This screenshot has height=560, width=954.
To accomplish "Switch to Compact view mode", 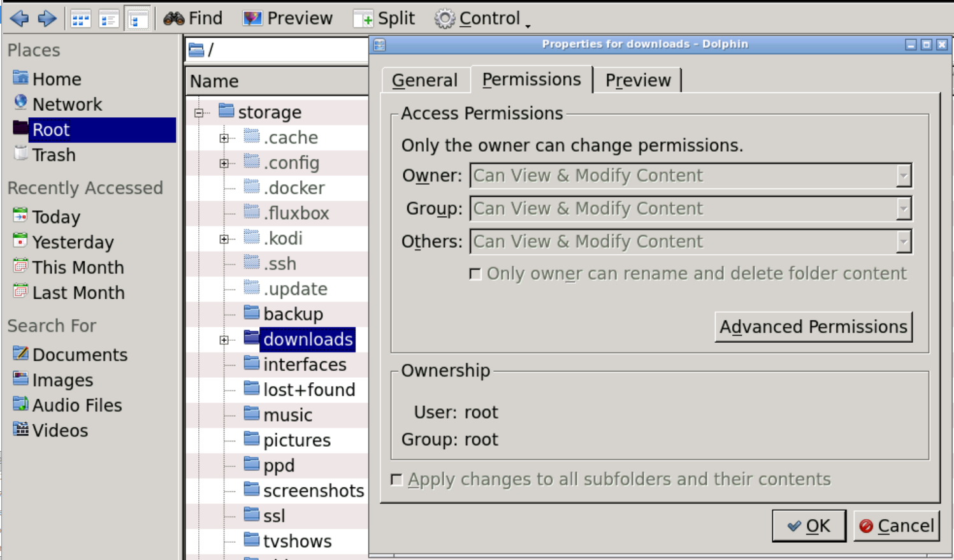I will tap(109, 19).
